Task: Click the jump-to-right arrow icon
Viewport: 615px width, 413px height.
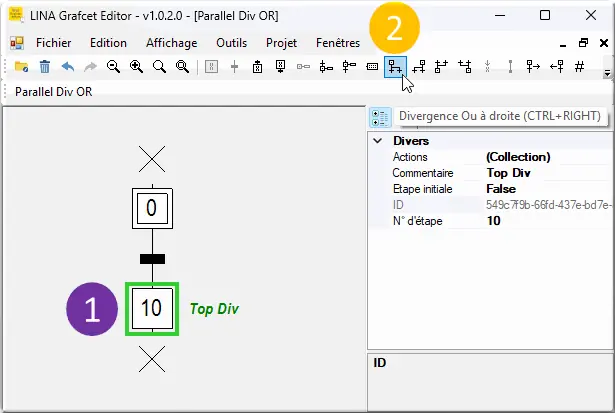Action: (x=533, y=67)
